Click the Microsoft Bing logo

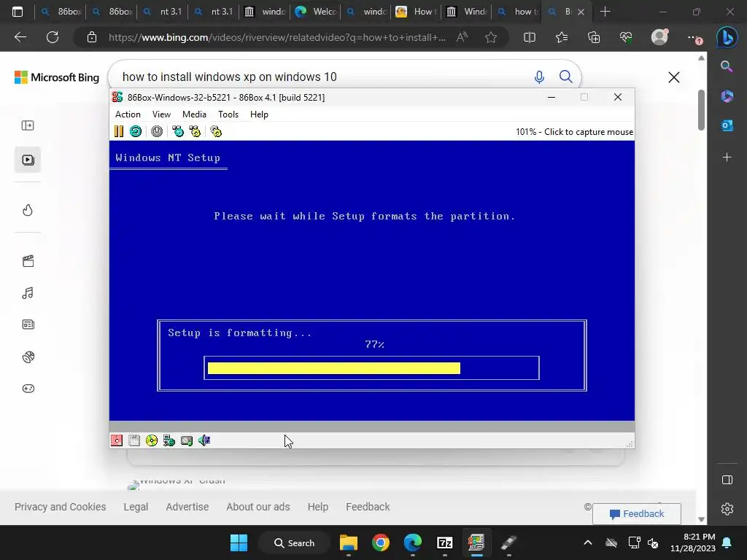point(57,77)
